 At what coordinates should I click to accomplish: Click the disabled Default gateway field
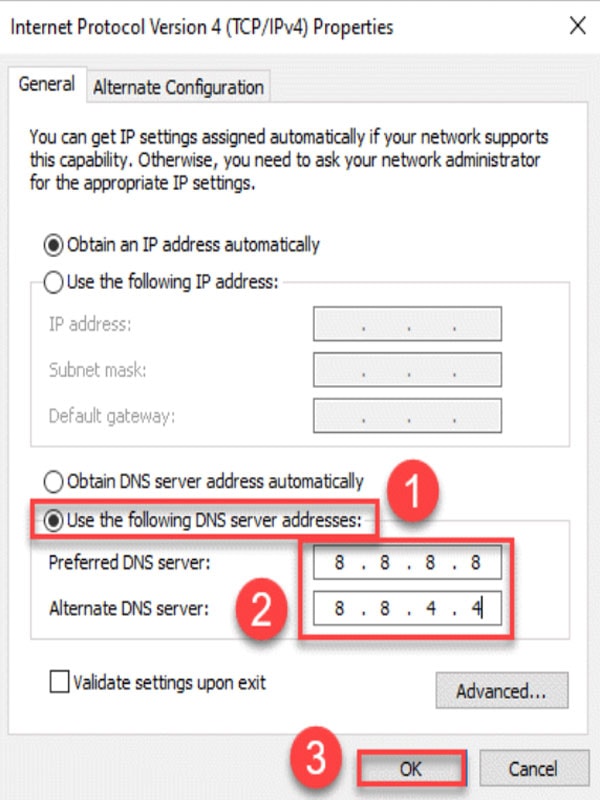[x=407, y=415]
